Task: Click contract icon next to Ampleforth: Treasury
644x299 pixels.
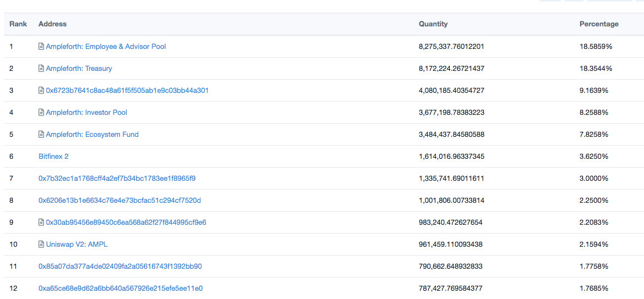Action: (41, 69)
